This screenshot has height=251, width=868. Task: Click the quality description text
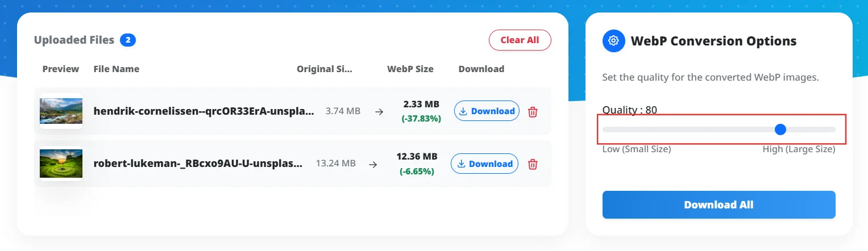[711, 77]
